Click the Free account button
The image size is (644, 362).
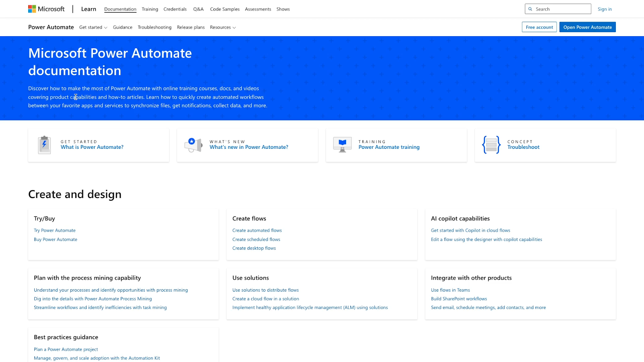click(539, 27)
